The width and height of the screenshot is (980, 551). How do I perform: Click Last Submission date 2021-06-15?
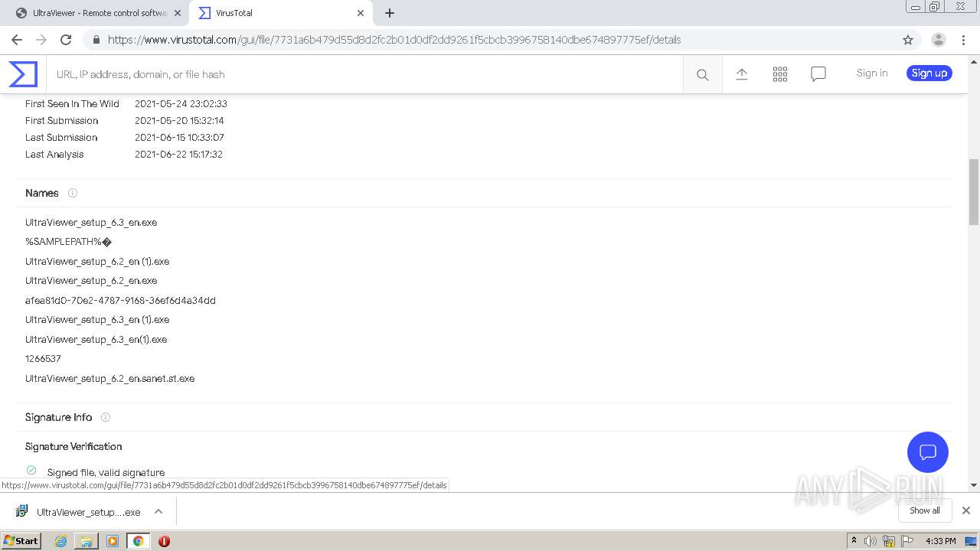[x=179, y=138]
